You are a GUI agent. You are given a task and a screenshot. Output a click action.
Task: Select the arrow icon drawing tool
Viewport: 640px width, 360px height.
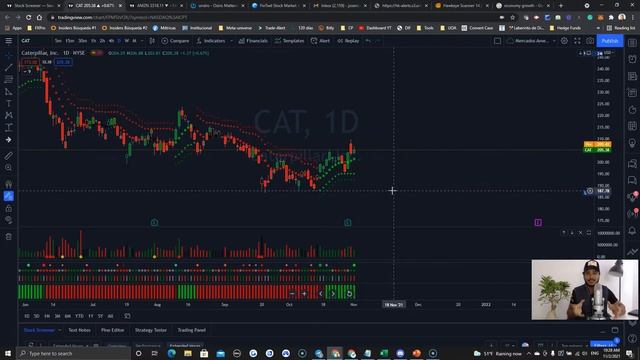(x=9, y=140)
